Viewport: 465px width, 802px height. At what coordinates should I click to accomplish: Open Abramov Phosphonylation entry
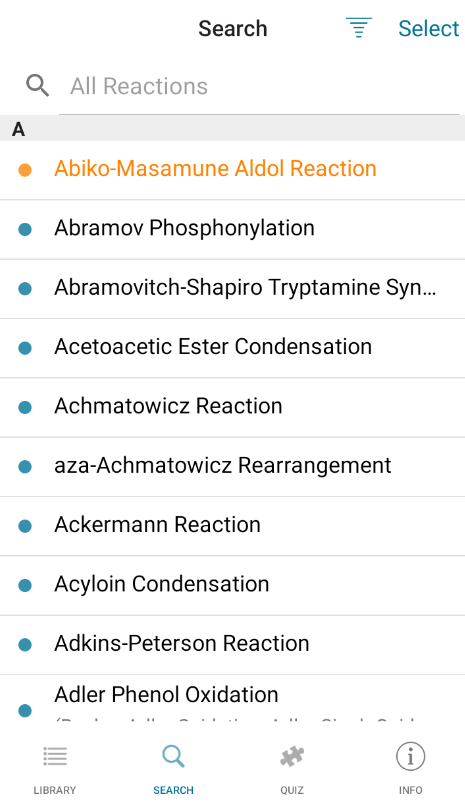[x=232, y=230]
